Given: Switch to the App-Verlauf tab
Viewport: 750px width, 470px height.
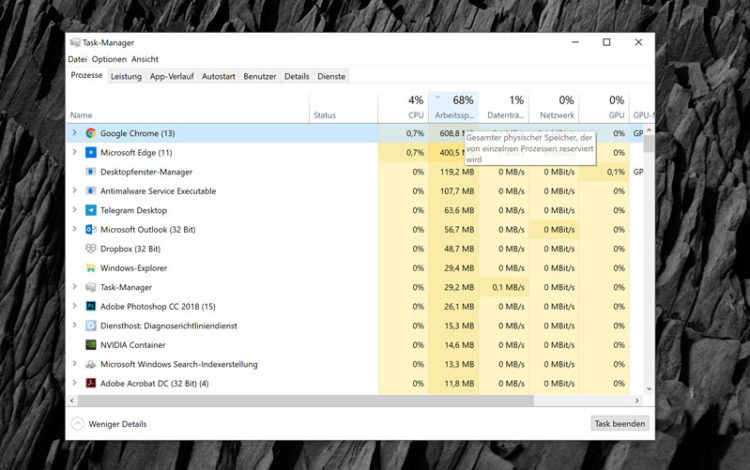Looking at the screenshot, I should click(x=172, y=77).
